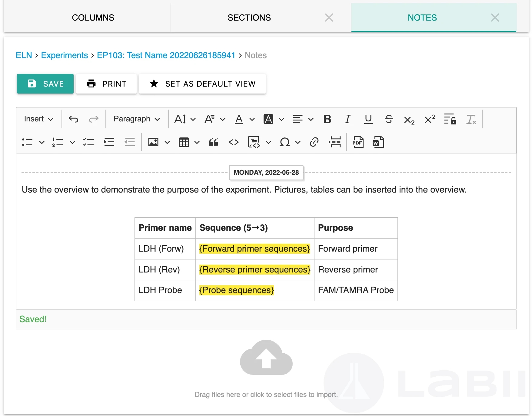Open the Experiments breadcrumb link
This screenshot has height=416, width=532.
tap(64, 55)
